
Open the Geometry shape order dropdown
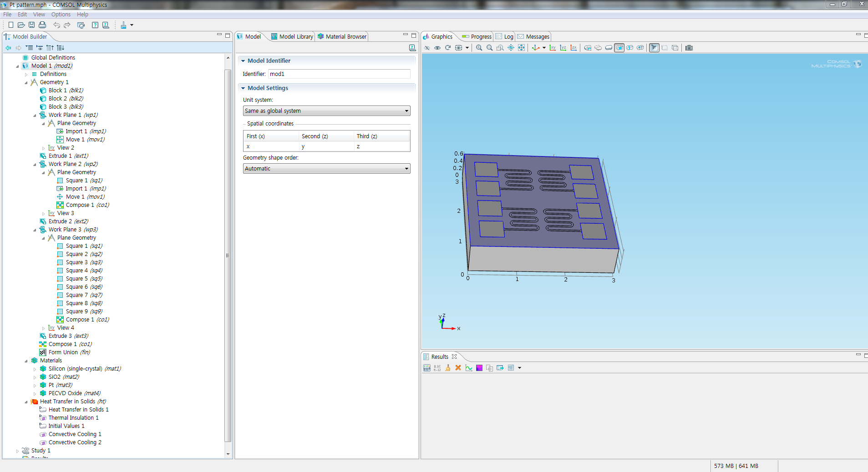pos(326,169)
